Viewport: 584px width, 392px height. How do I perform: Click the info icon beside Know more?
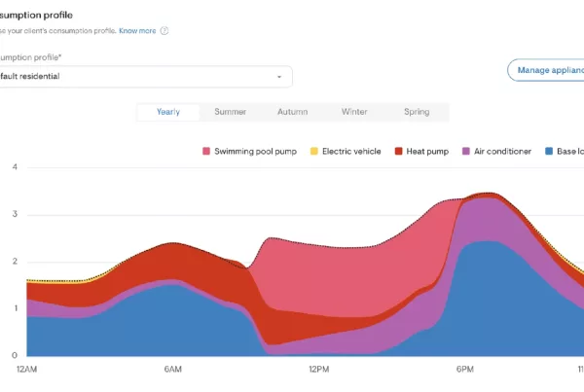click(x=164, y=30)
